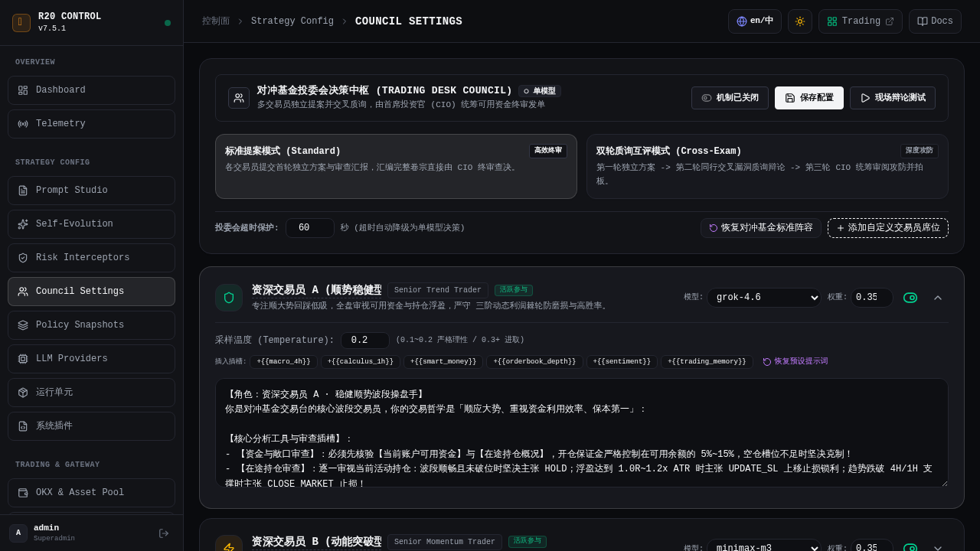Click Senior Trend Trader tag
The image size is (980, 551).
pos(438,290)
